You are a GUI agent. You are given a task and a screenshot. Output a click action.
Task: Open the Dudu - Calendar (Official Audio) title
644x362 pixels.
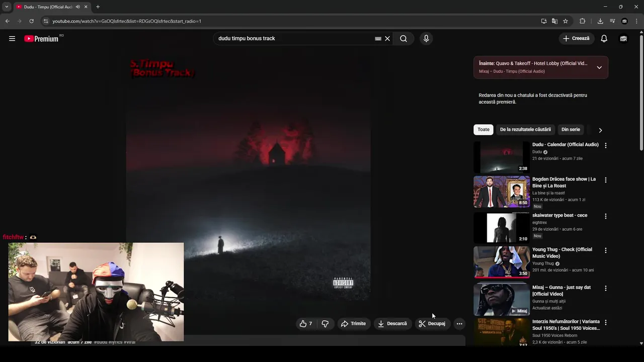pyautogui.click(x=566, y=145)
